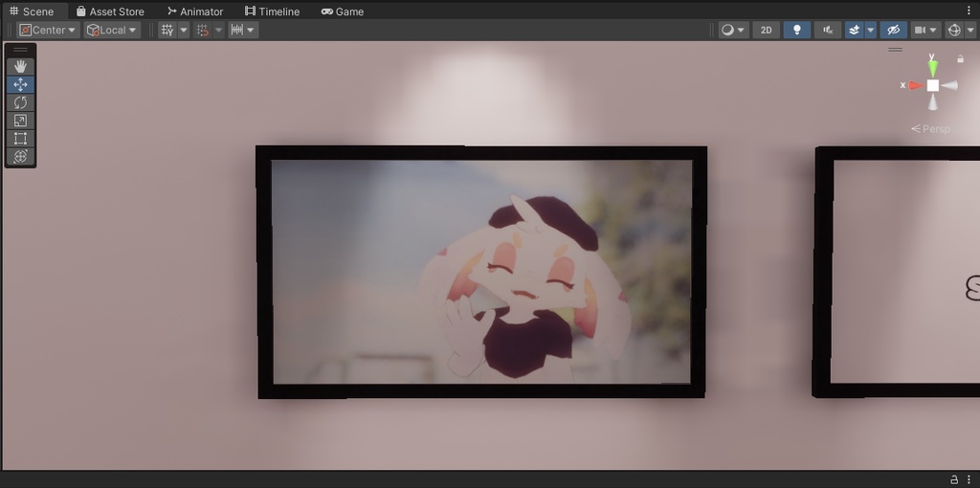Expand the increment snapping settings arrow
The width and height of the screenshot is (980, 488).
[x=252, y=30]
